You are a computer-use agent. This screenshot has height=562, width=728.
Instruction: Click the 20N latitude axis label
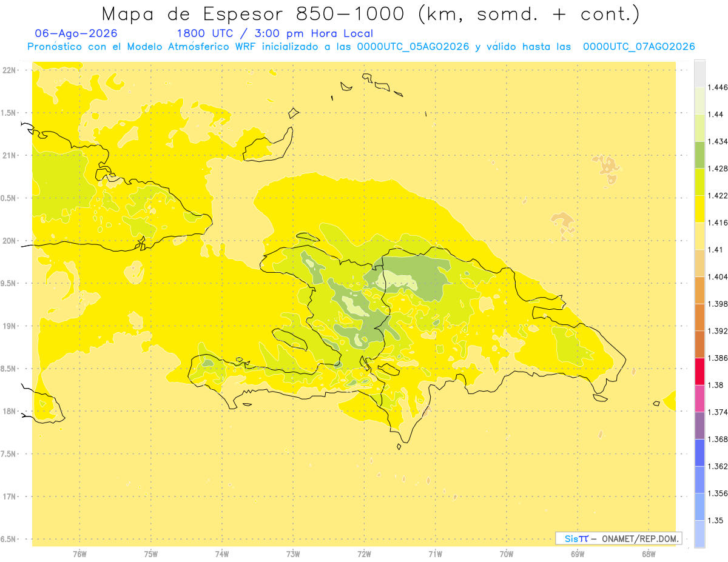[x=8, y=241]
